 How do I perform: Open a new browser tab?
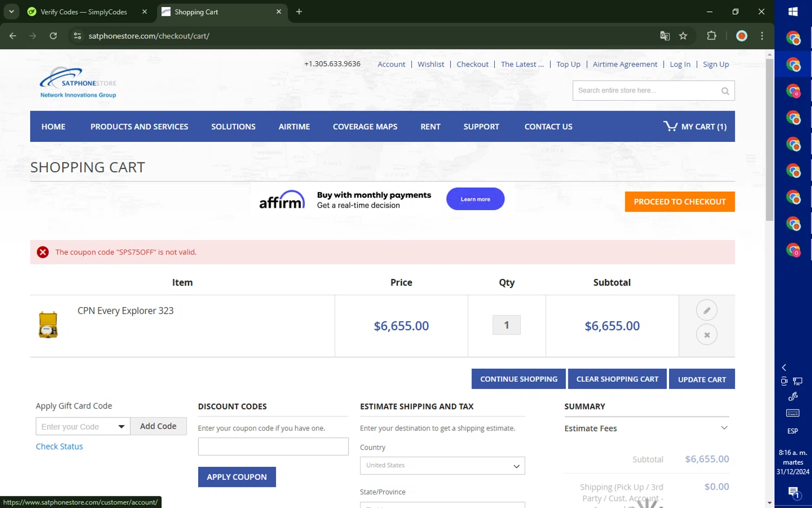tap(299, 11)
